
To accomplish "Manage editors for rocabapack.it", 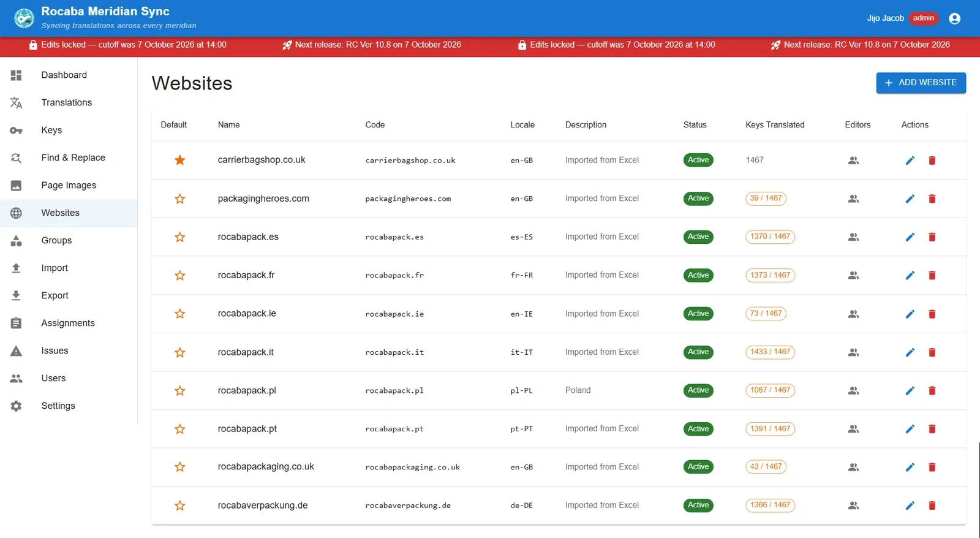I will click(x=853, y=352).
